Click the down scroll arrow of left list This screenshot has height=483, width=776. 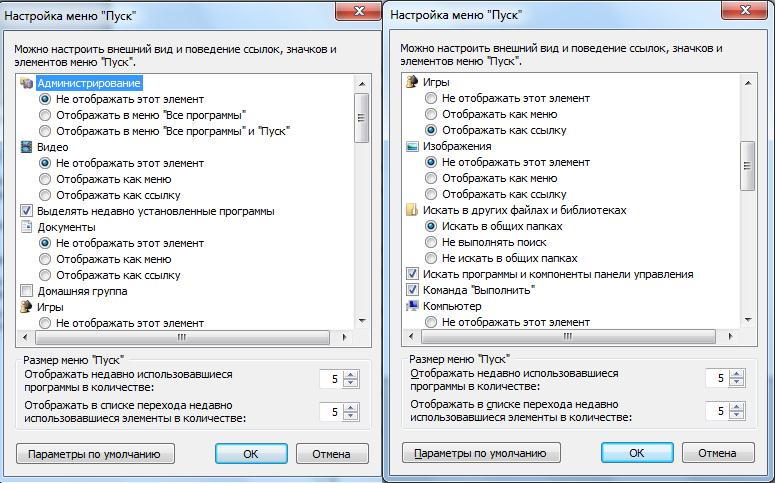[362, 321]
